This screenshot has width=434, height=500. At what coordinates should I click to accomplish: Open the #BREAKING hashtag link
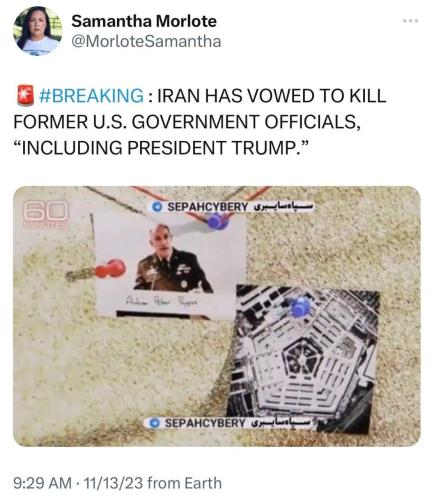click(x=91, y=96)
